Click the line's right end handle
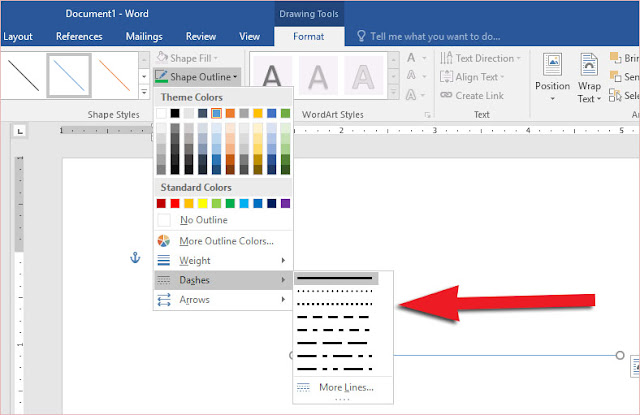Image resolution: width=640 pixels, height=415 pixels. click(x=620, y=355)
